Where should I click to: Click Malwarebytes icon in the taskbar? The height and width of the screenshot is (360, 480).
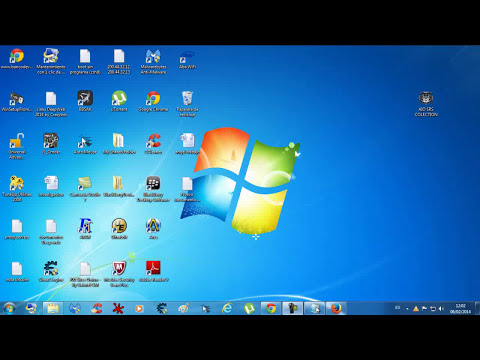pos(75,308)
